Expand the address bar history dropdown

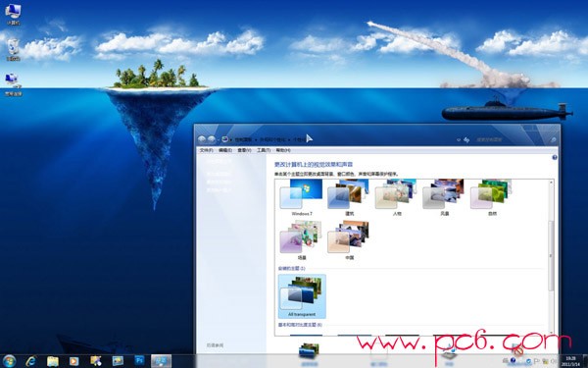pyautogui.click(x=459, y=139)
